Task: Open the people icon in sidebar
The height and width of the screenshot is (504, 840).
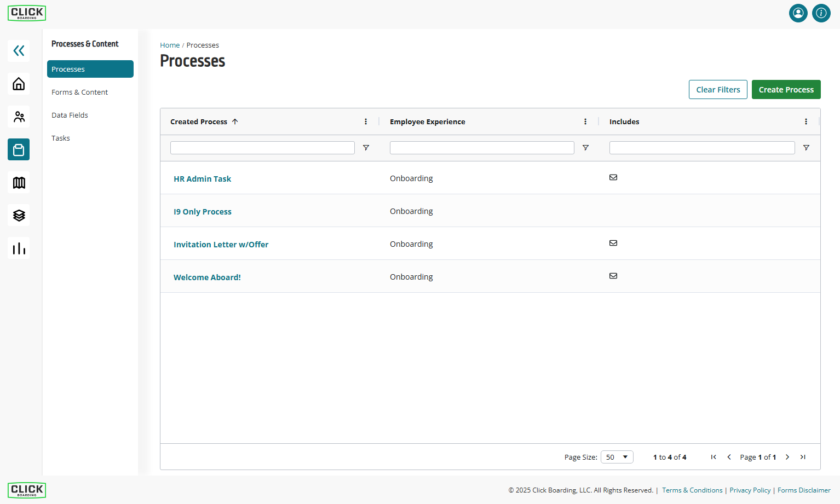Action: coord(19,117)
